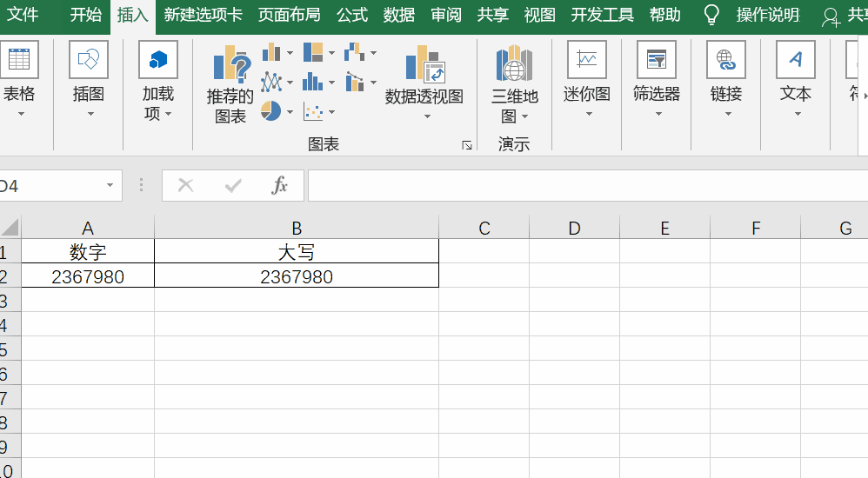Click the fx insert function icon
Viewport: 868px width, 478px height.
(279, 185)
